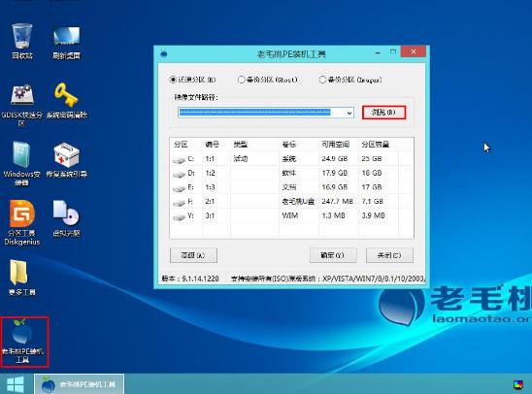532x394 pixels.
Task: Open the 虚拟光驱 virtual drive icon
Action: point(66,218)
